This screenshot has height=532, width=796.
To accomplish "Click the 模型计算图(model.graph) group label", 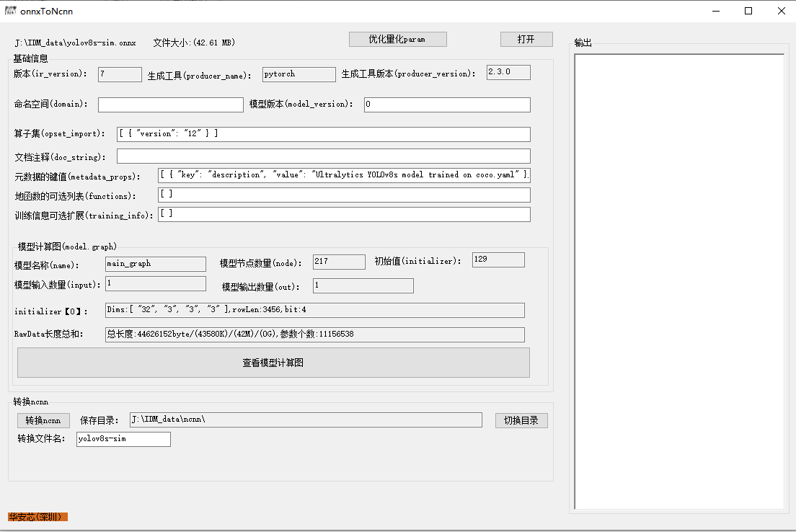I will 67,247.
